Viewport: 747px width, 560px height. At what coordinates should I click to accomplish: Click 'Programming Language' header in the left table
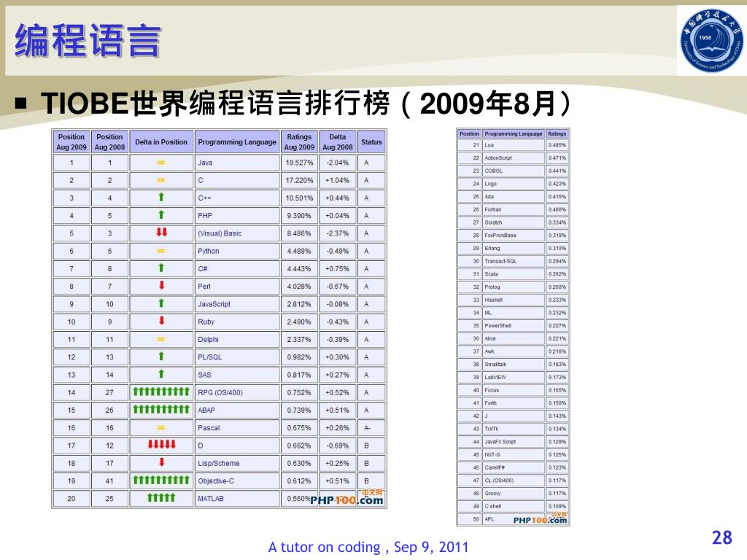237,142
